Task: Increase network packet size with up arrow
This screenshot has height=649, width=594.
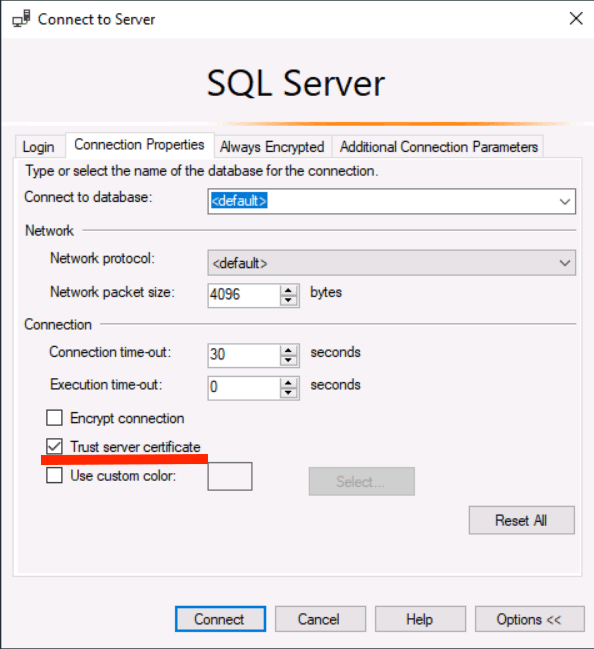Action: coord(289,290)
